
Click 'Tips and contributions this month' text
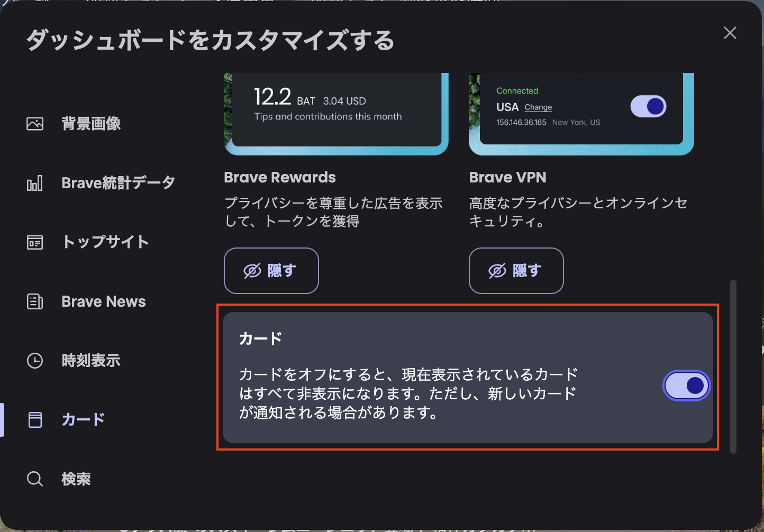click(x=328, y=116)
